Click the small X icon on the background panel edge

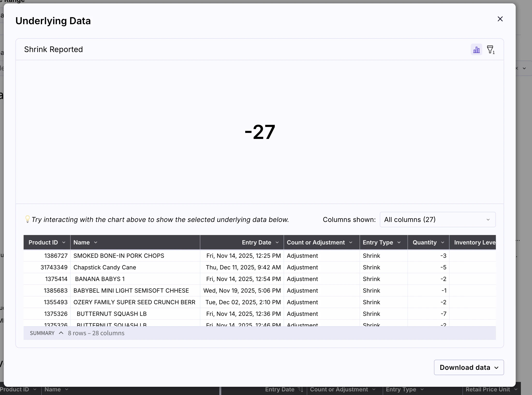pyautogui.click(x=517, y=68)
